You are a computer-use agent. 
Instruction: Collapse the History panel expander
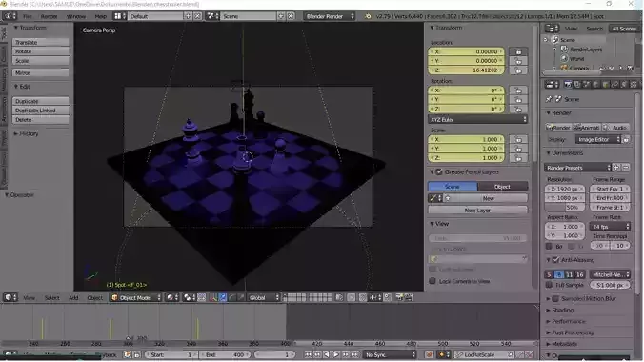click(16, 134)
